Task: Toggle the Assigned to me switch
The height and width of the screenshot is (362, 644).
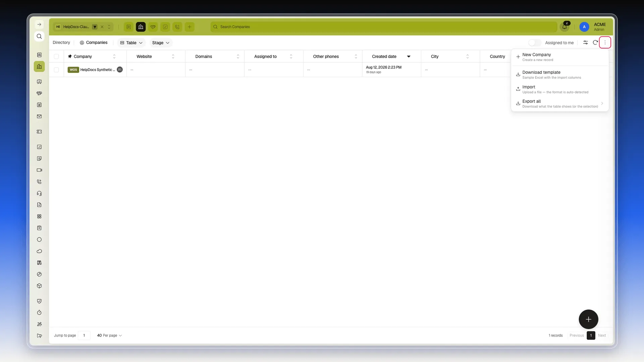Action: (x=534, y=43)
